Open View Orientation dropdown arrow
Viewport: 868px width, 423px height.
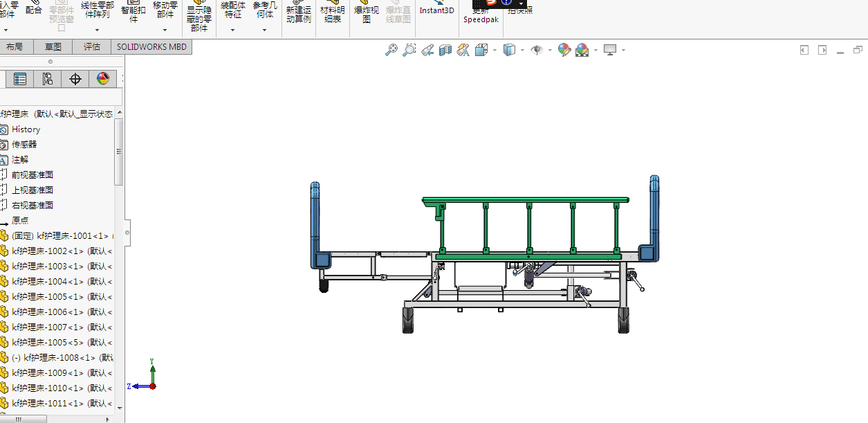point(495,50)
